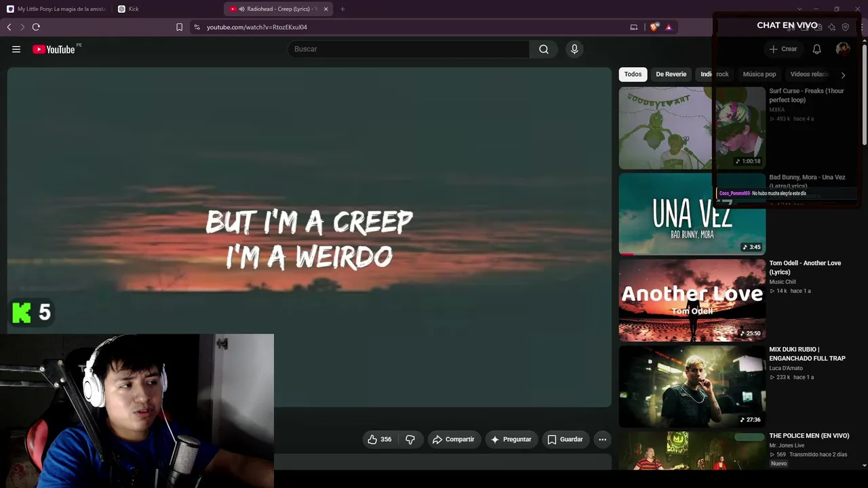Click the search magnifier button
The width and height of the screenshot is (868, 488).
click(544, 49)
